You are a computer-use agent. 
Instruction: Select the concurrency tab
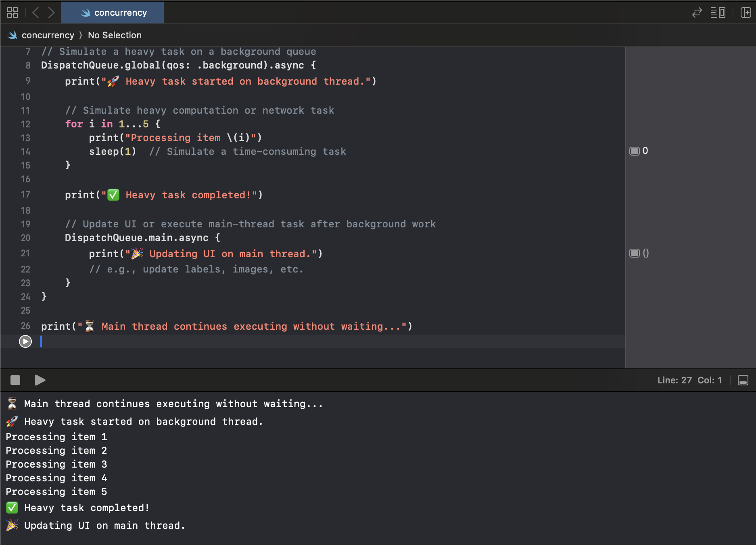113,12
